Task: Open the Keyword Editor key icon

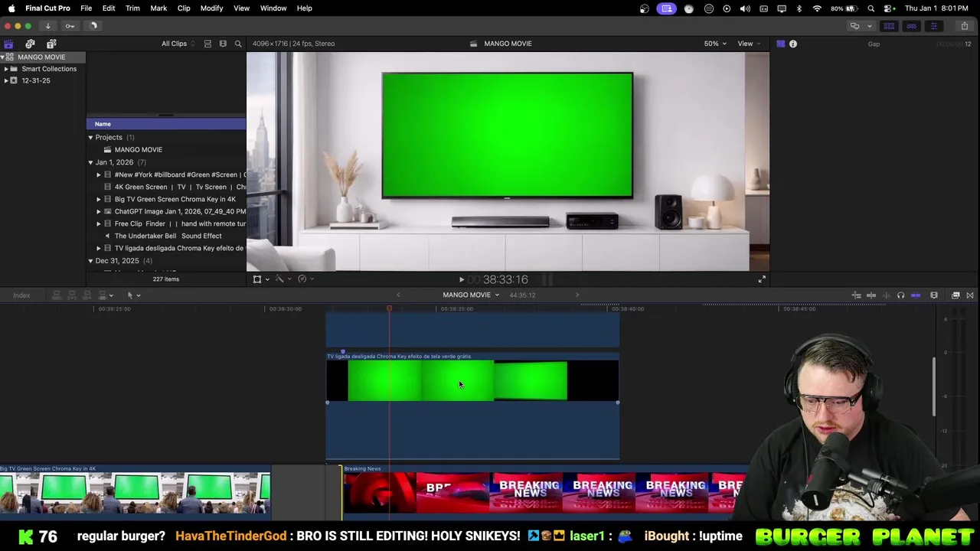Action: click(x=70, y=26)
